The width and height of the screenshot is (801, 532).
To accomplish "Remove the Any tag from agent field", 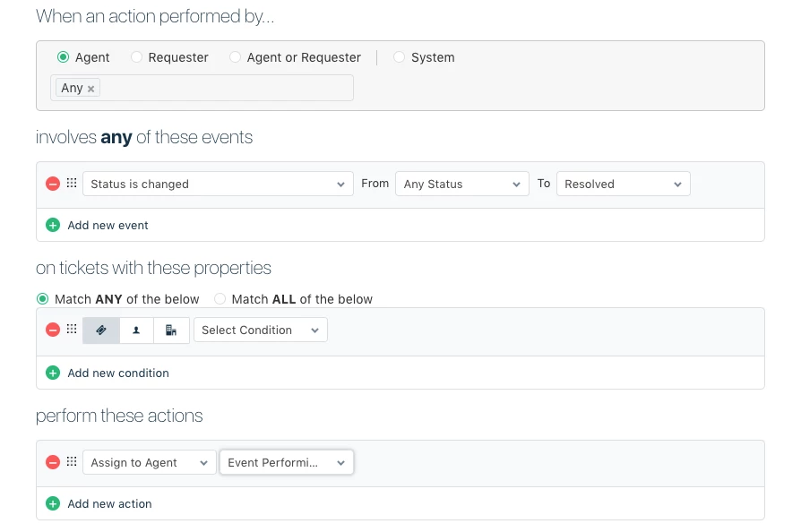I will click(90, 89).
